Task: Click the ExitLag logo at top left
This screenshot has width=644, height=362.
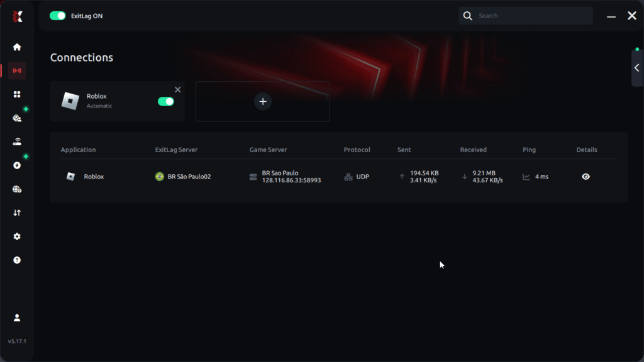Action: click(x=17, y=16)
